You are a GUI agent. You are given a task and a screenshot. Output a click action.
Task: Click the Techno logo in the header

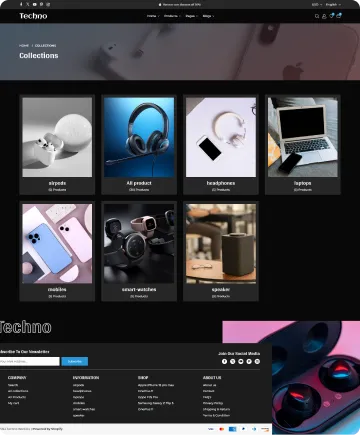click(33, 16)
